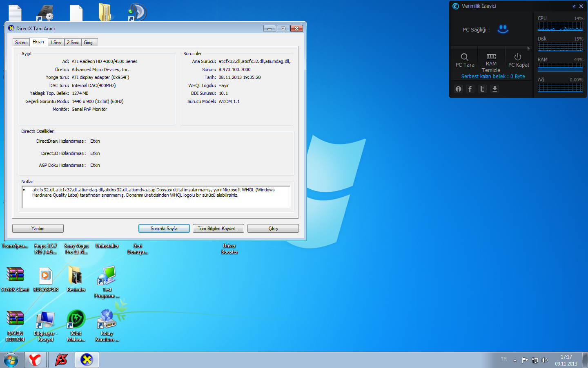The image size is (588, 368).
Task: Click the RAM Temizle memory icon
Action: click(491, 56)
